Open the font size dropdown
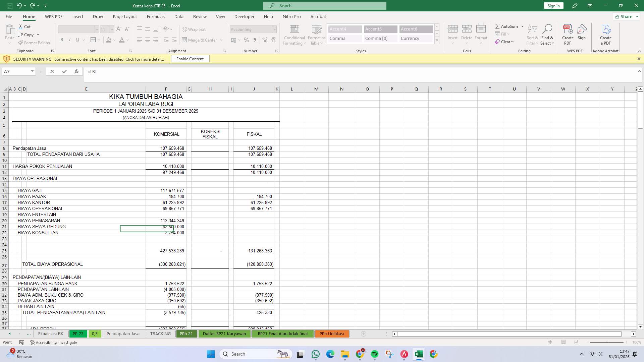644x362 pixels. coord(112,29)
